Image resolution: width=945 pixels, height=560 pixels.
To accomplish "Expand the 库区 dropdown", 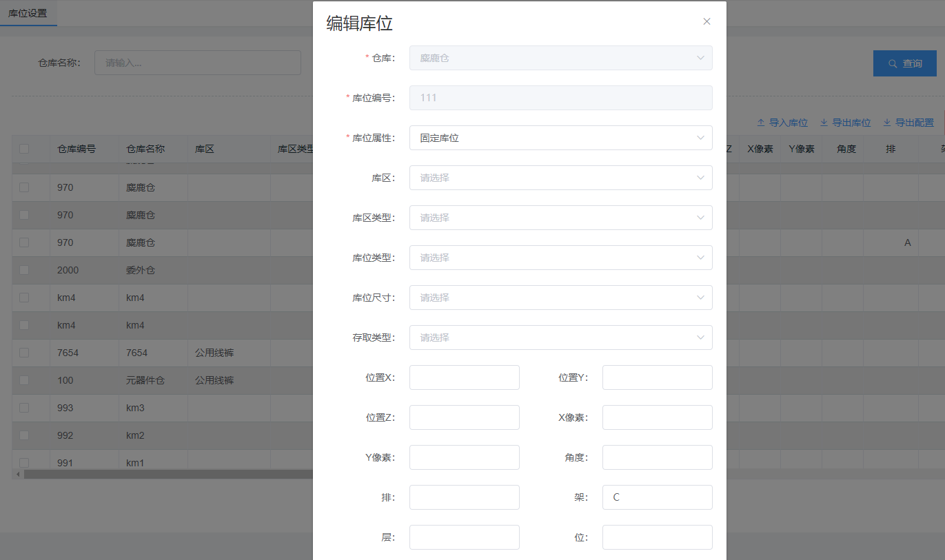I will (x=560, y=178).
